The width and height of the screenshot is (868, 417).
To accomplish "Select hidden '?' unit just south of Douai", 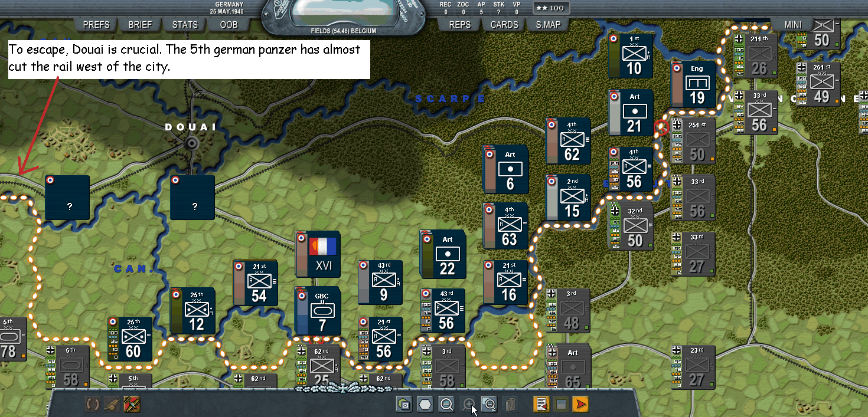I will [x=192, y=198].
